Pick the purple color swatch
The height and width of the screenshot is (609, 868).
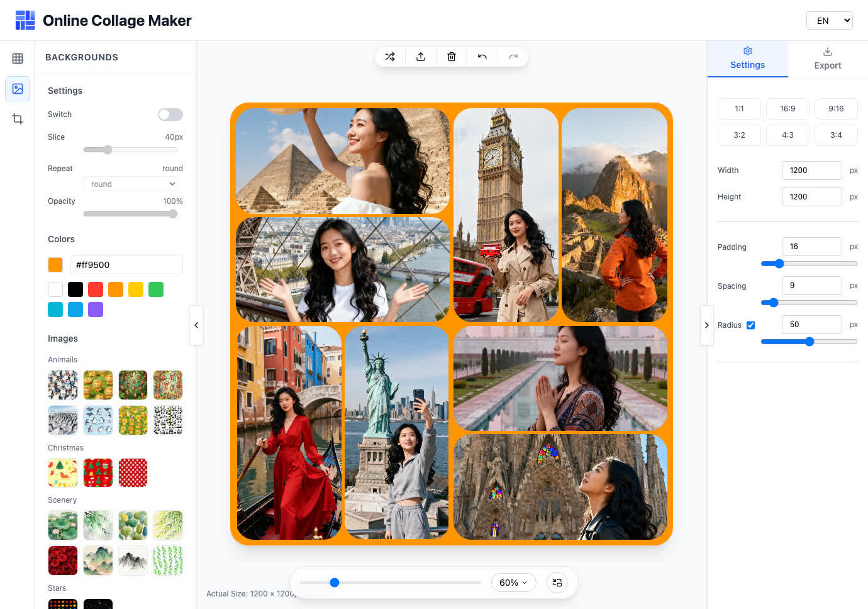[x=96, y=310]
